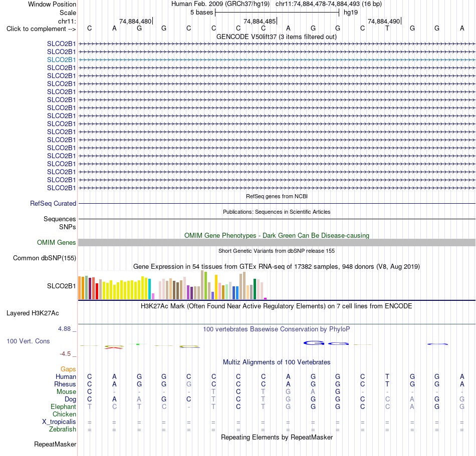Select the 'Layered H3K27Ac' track label
The image size is (476, 456).
pos(33,313)
